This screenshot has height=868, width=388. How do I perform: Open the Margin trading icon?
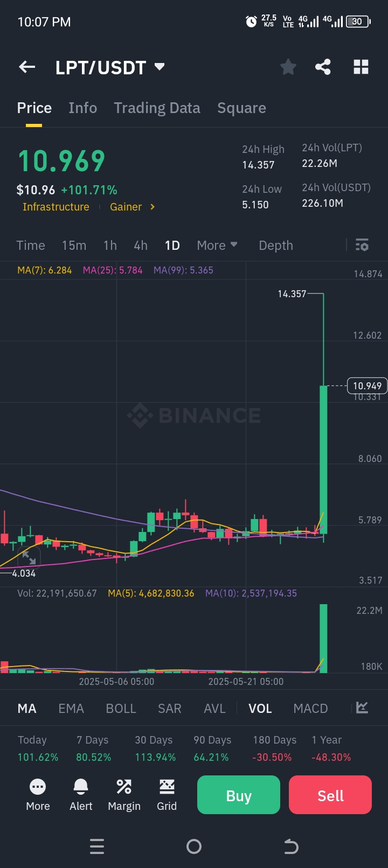click(x=124, y=795)
